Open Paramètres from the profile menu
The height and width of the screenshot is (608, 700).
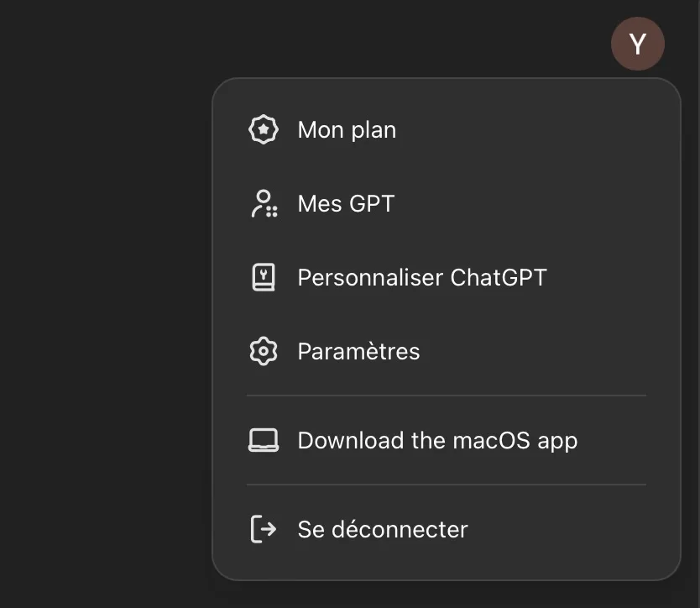tap(445, 351)
